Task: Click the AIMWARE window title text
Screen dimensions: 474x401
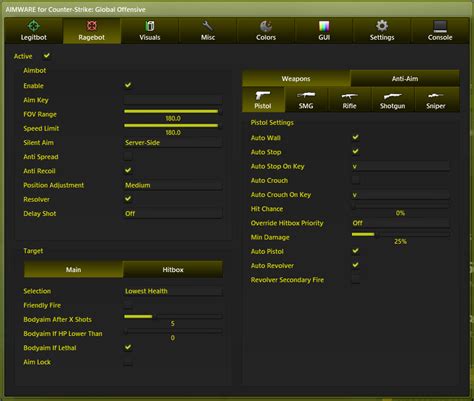Action: 76,9
